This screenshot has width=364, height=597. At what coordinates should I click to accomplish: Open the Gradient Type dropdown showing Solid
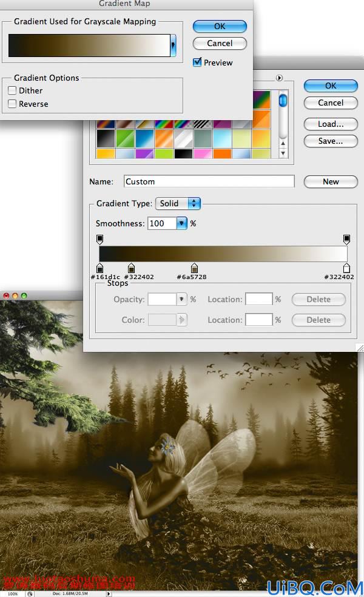click(x=178, y=203)
